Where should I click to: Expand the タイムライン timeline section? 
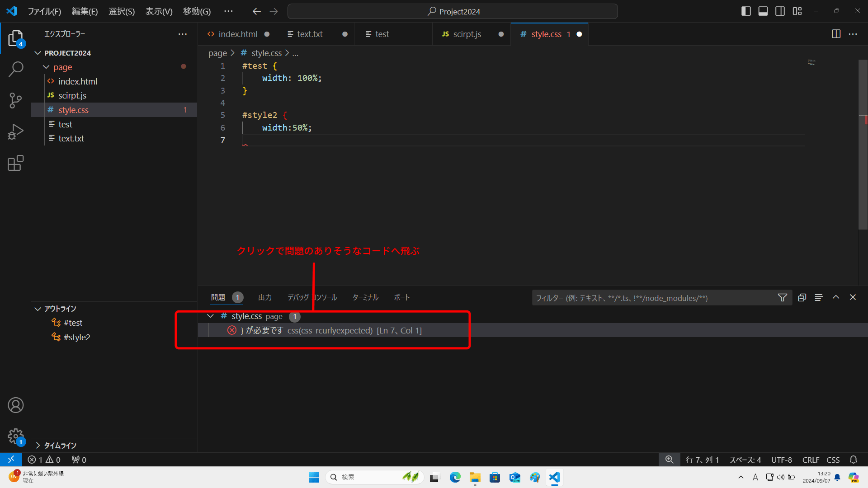[38, 446]
